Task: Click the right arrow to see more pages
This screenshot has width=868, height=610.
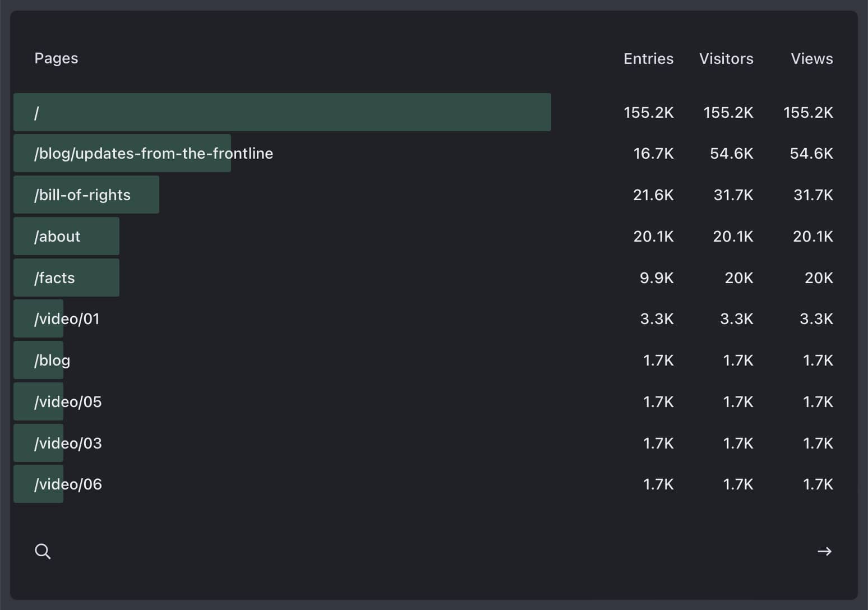Action: click(824, 552)
